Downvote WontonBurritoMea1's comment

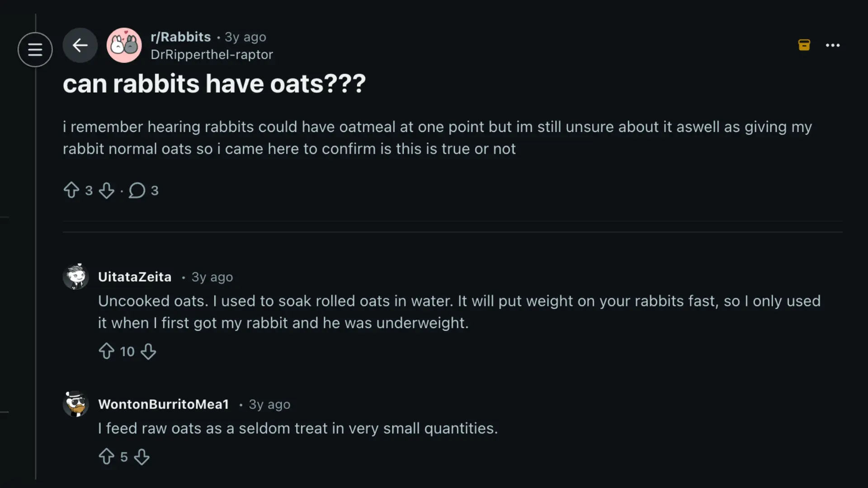coord(142,457)
